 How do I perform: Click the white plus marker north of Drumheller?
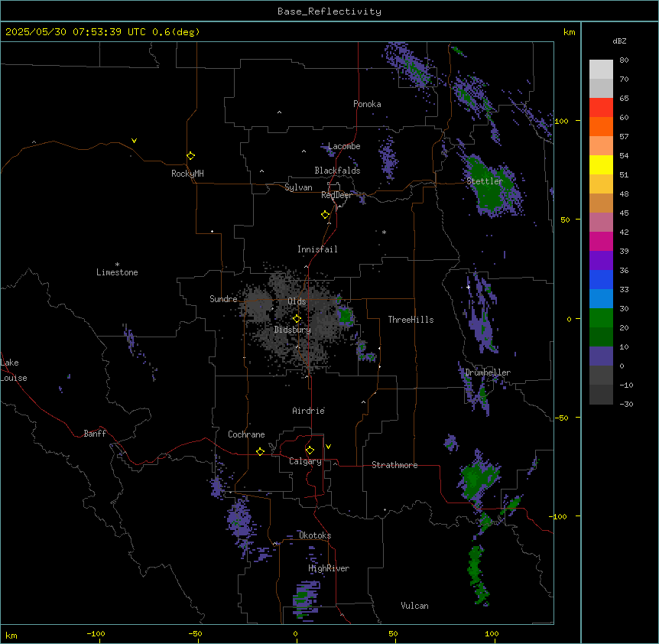(x=468, y=287)
